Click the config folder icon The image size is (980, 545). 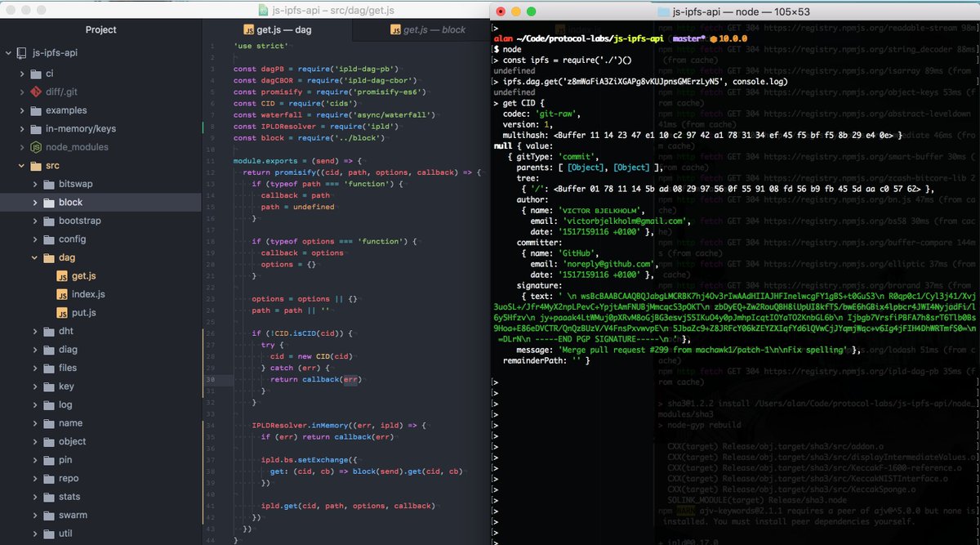pos(49,239)
